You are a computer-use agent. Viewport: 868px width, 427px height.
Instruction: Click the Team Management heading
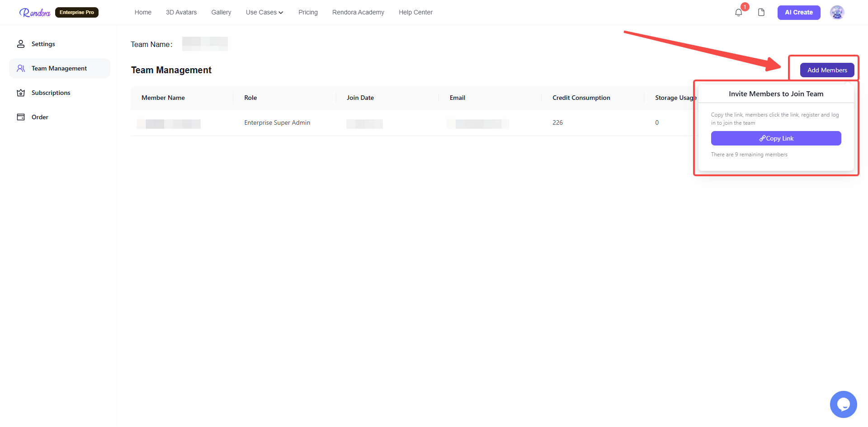pyautogui.click(x=171, y=70)
